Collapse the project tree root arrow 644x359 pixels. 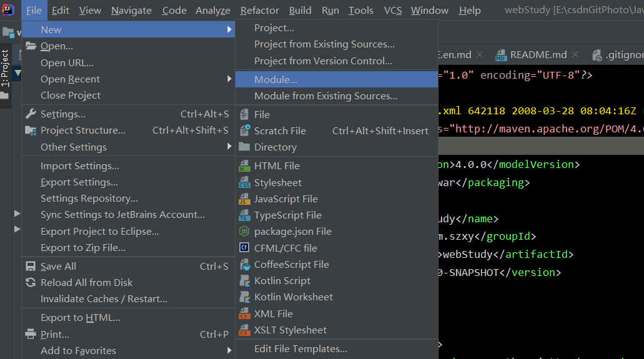click(x=17, y=74)
